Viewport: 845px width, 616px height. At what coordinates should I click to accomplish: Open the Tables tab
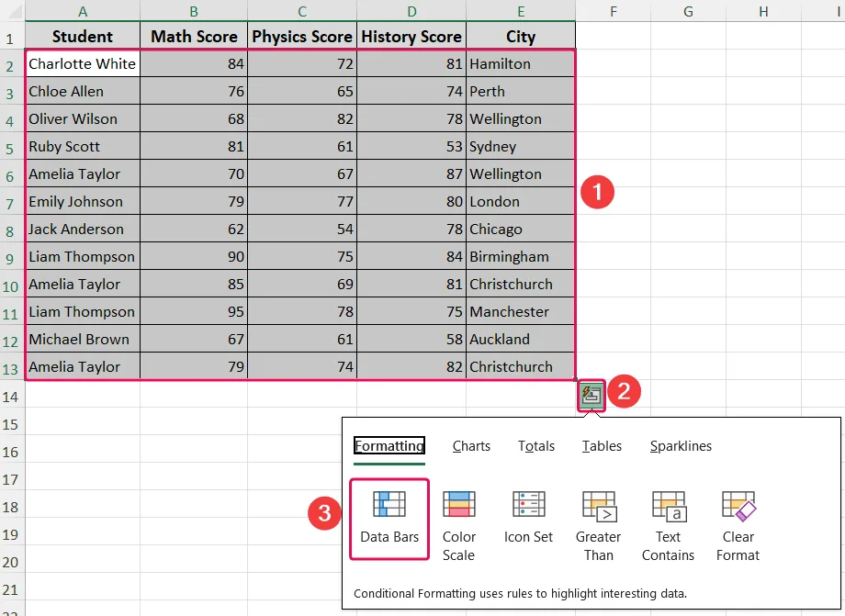tap(602, 446)
